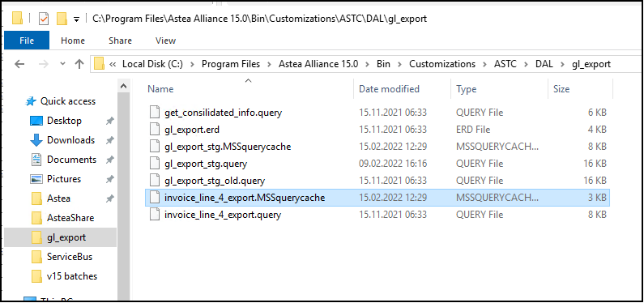Image resolution: width=644 pixels, height=303 pixels.
Task: Expand hidden path with double chevron in address bar
Action: pos(113,64)
